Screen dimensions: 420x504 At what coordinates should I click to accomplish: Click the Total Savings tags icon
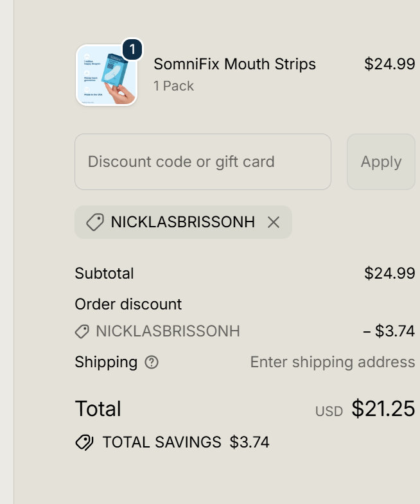84,442
